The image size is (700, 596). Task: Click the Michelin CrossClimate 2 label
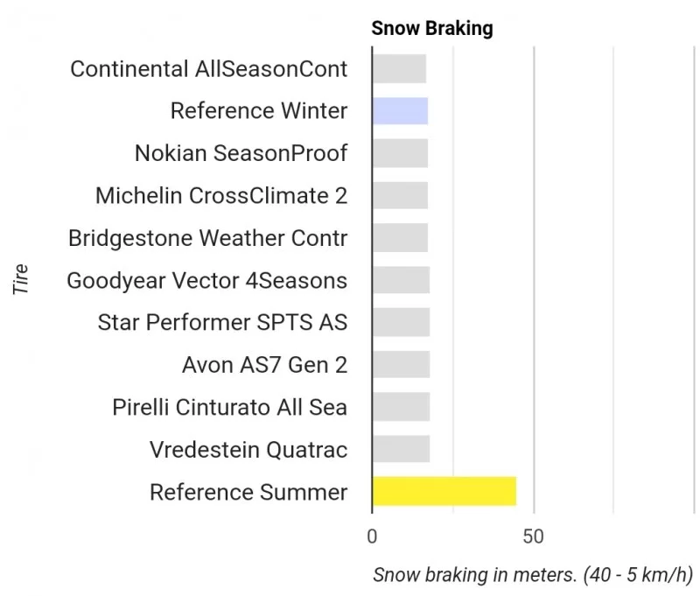click(x=221, y=195)
